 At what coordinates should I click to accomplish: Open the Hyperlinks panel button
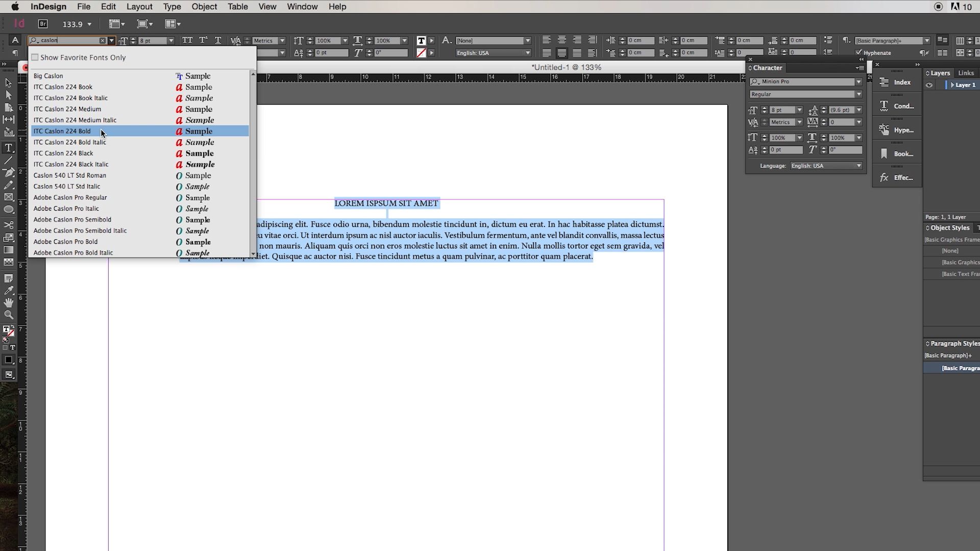click(x=897, y=130)
